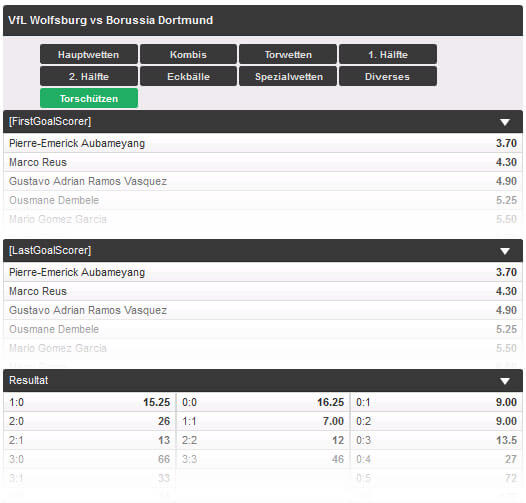Bet on result 0:1 at 9.00
Screen dimensions: 526x503
point(436,402)
